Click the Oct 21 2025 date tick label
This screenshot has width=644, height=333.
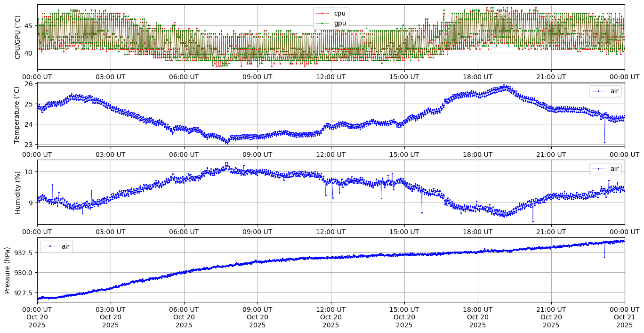(625, 317)
